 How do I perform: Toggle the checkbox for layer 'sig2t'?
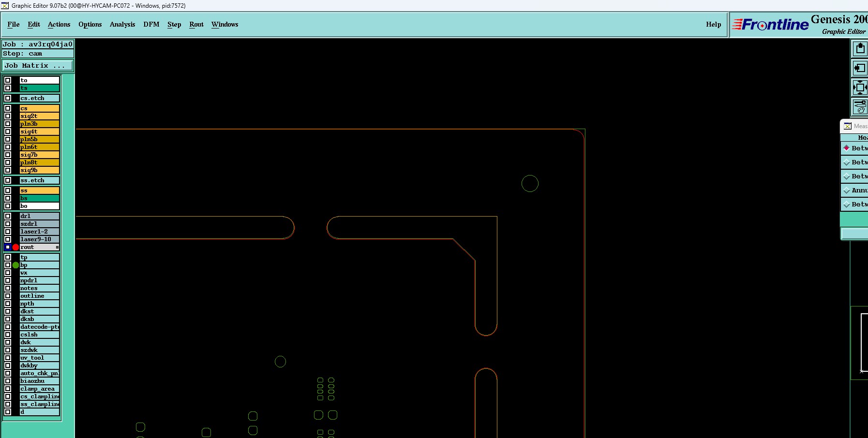click(8, 116)
